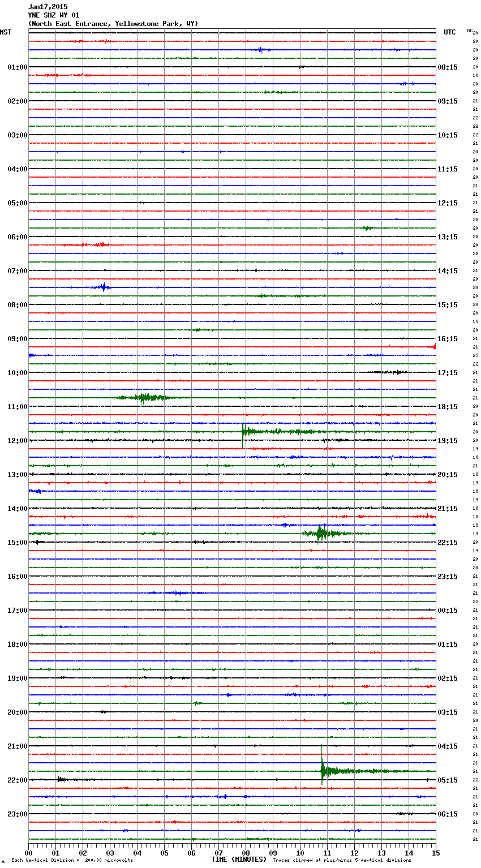This screenshot has width=481, height=868.
Task: Click the 08:15 UTC row label
Action: click(x=448, y=67)
